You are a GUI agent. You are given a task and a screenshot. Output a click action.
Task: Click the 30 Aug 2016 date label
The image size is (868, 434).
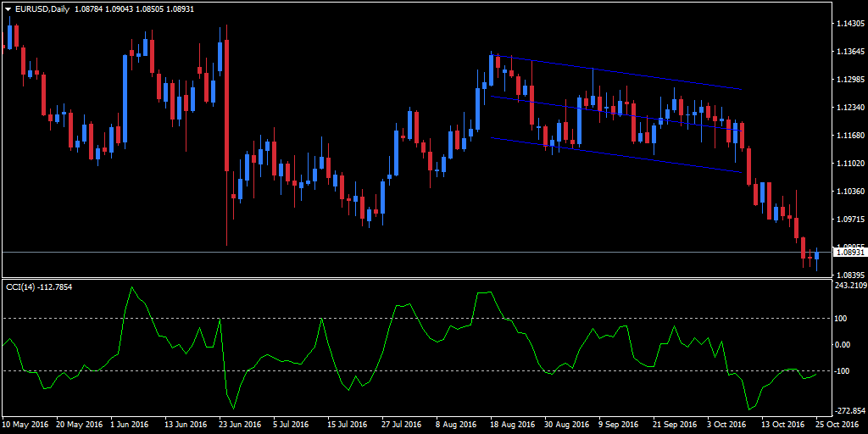pos(566,425)
